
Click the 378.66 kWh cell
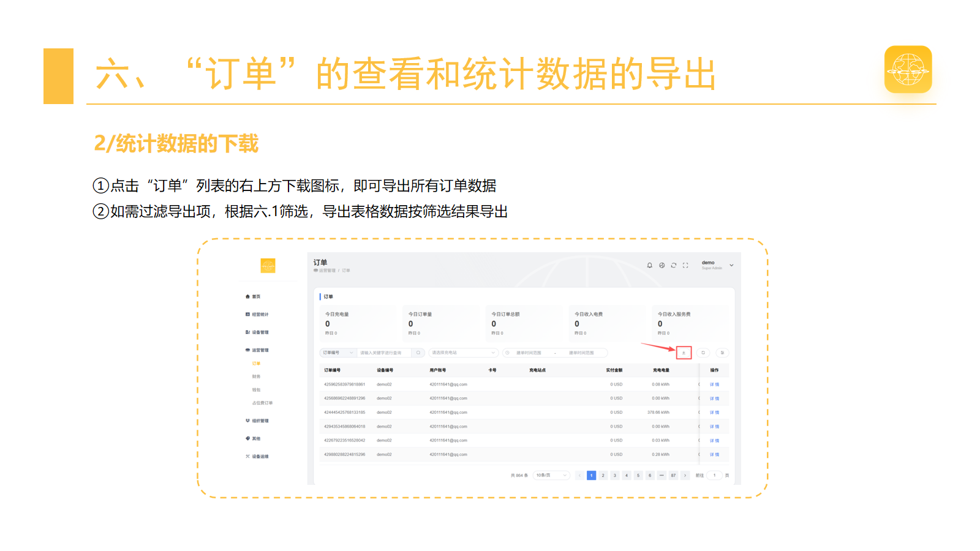658,413
